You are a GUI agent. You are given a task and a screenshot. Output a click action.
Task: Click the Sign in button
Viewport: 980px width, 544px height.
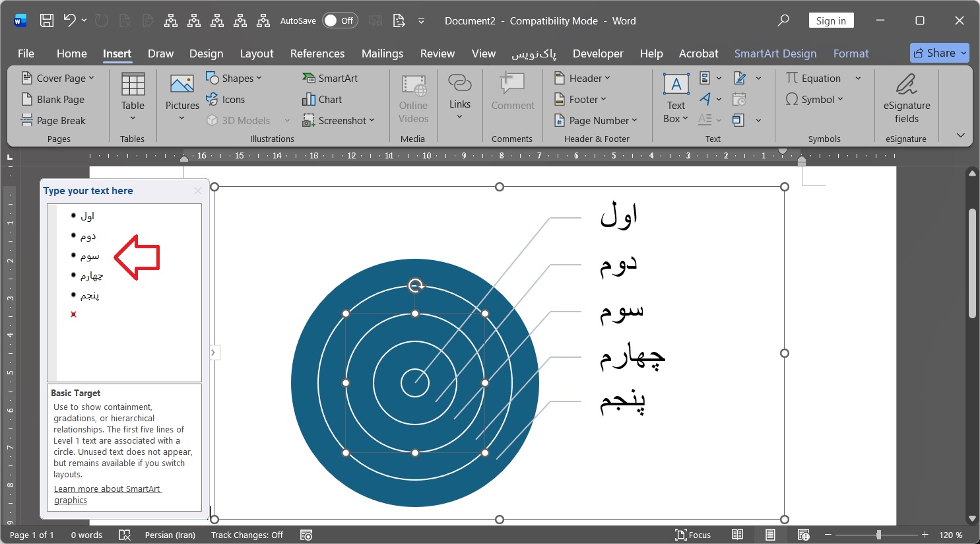tap(831, 20)
